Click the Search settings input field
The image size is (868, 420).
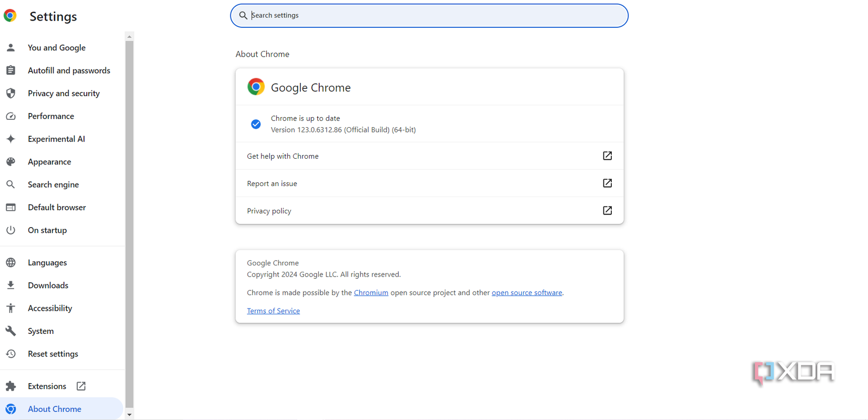[429, 16]
